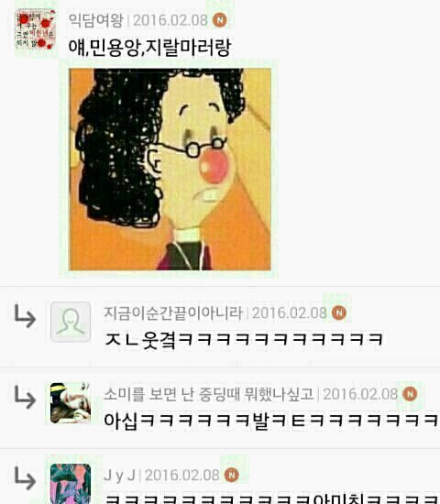Click the orange N badge next to 익담여왕's date

click(x=220, y=20)
